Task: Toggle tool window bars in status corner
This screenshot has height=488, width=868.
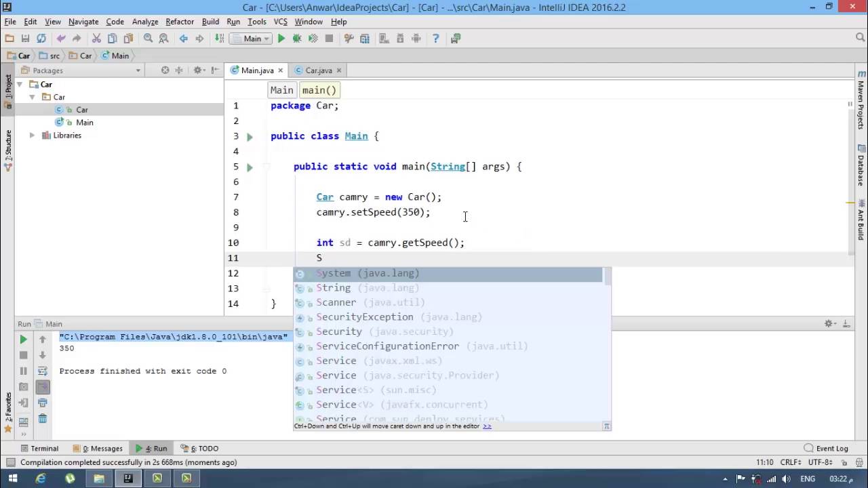Action: point(10,462)
